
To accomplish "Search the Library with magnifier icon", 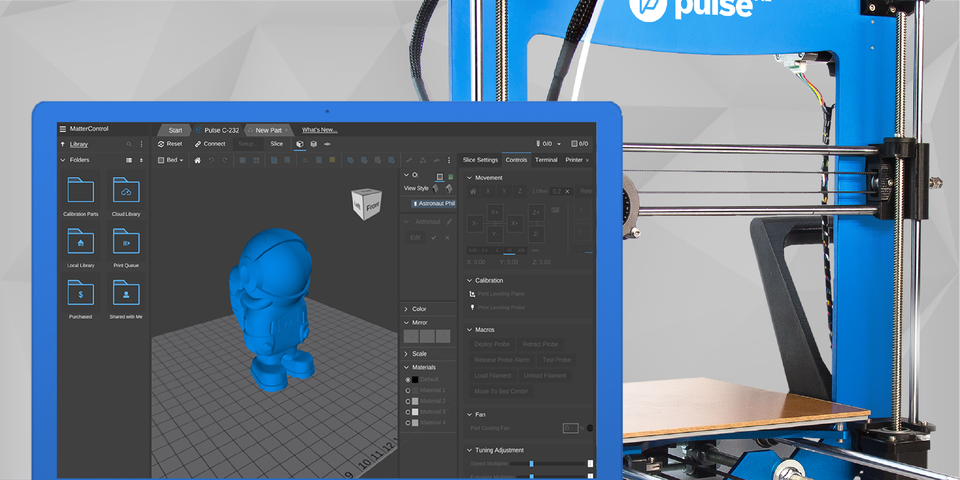I will point(129,144).
